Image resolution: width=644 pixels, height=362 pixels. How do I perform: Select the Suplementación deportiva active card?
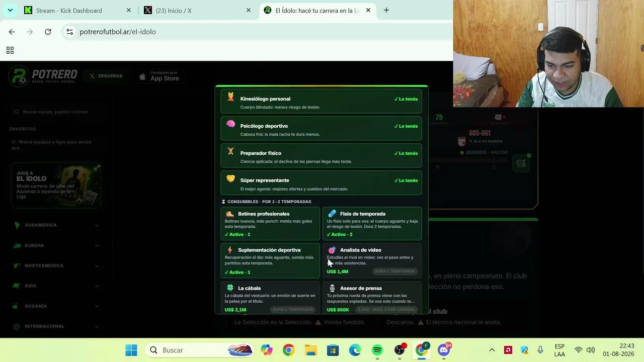(x=270, y=260)
